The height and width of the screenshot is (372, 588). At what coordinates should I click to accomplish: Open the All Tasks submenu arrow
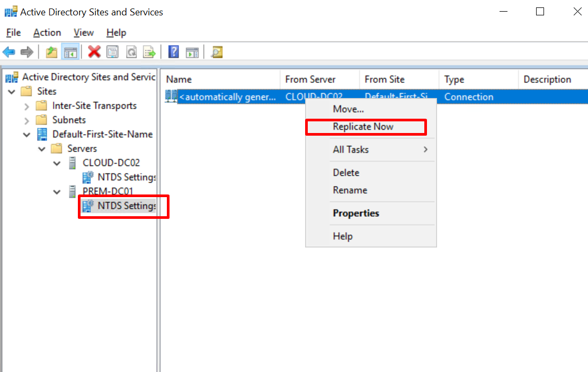[x=425, y=149]
